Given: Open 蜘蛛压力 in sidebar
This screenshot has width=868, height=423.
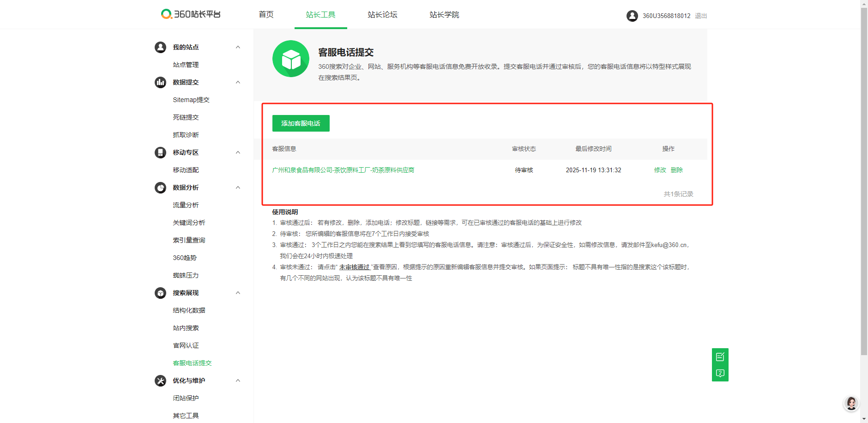Looking at the screenshot, I should coord(186,275).
